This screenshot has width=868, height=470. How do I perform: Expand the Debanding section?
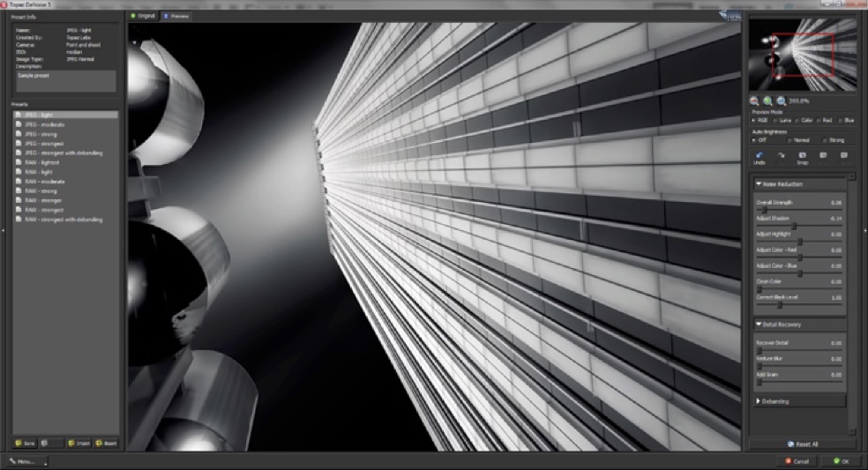(758, 401)
